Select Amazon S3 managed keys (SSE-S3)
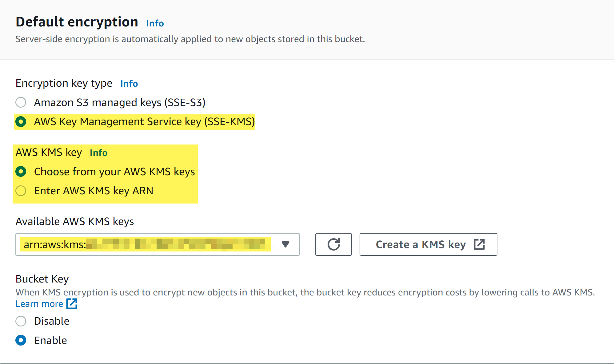This screenshot has height=364, width=614. [21, 102]
